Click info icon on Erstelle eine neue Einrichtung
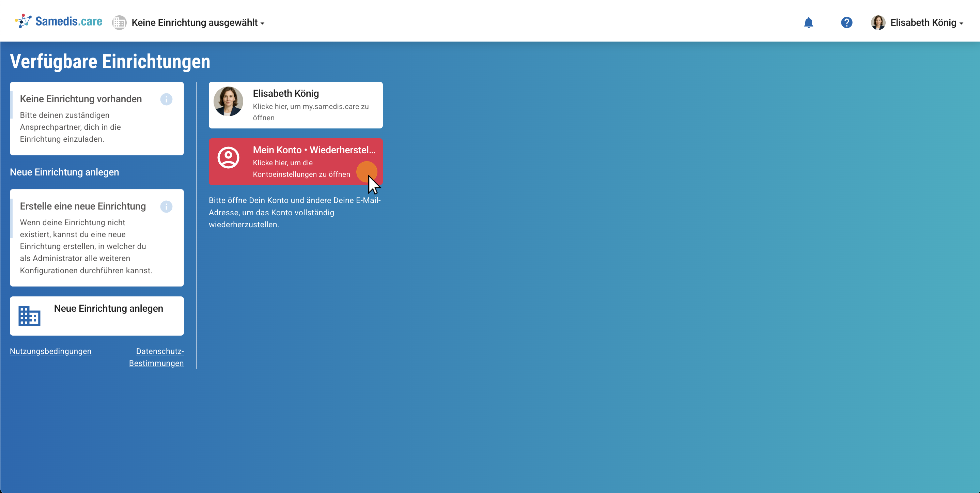 pos(166,206)
